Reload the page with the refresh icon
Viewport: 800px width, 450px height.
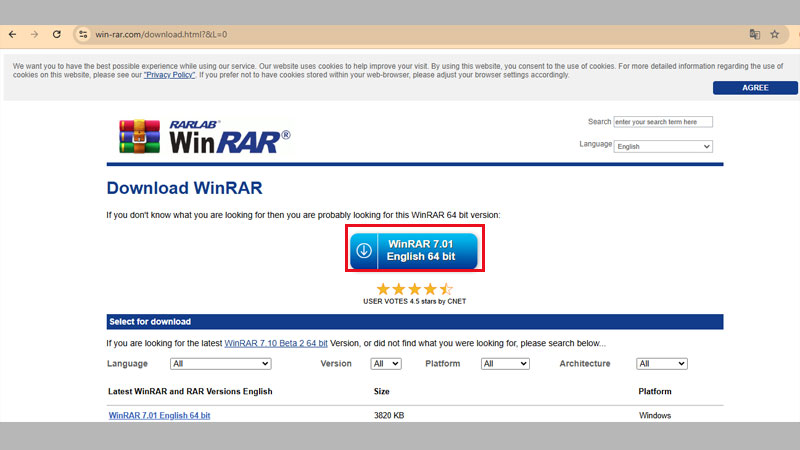click(x=57, y=34)
